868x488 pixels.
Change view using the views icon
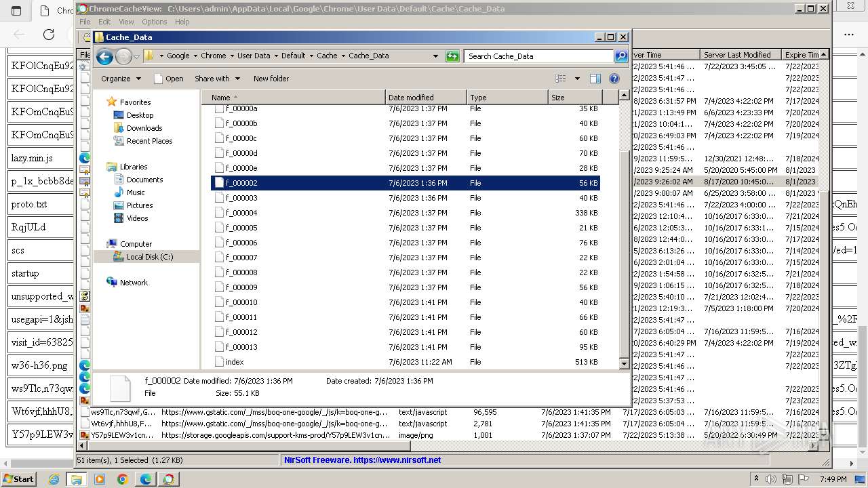[560, 79]
